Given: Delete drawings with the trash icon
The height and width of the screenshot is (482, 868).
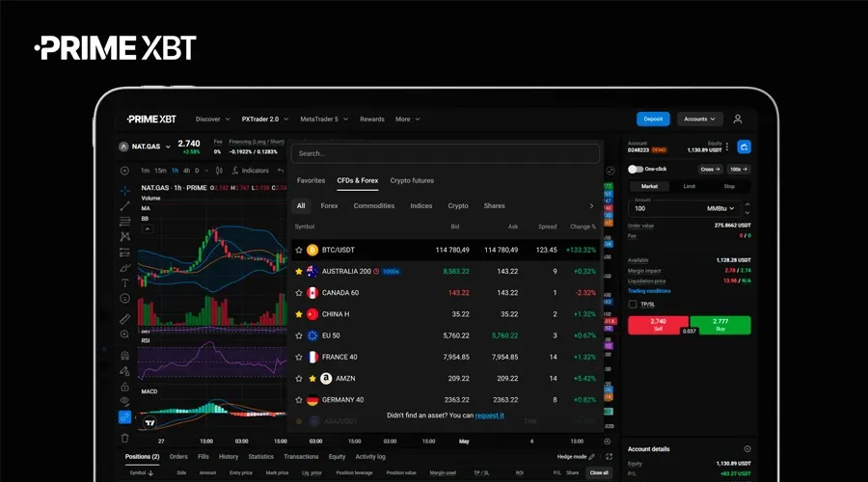Looking at the screenshot, I should (x=125, y=438).
